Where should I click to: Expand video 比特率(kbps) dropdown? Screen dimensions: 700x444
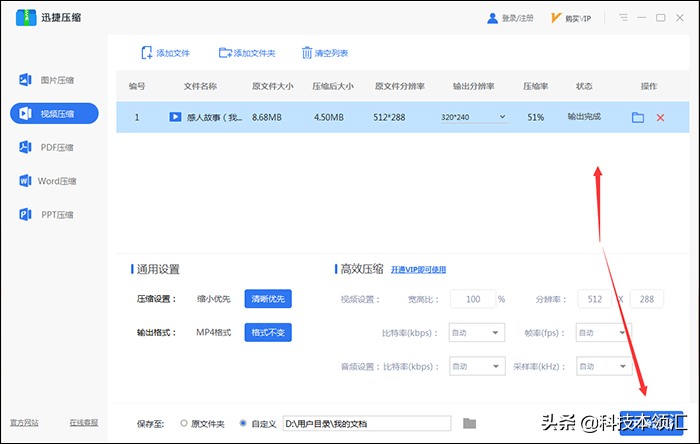[477, 332]
